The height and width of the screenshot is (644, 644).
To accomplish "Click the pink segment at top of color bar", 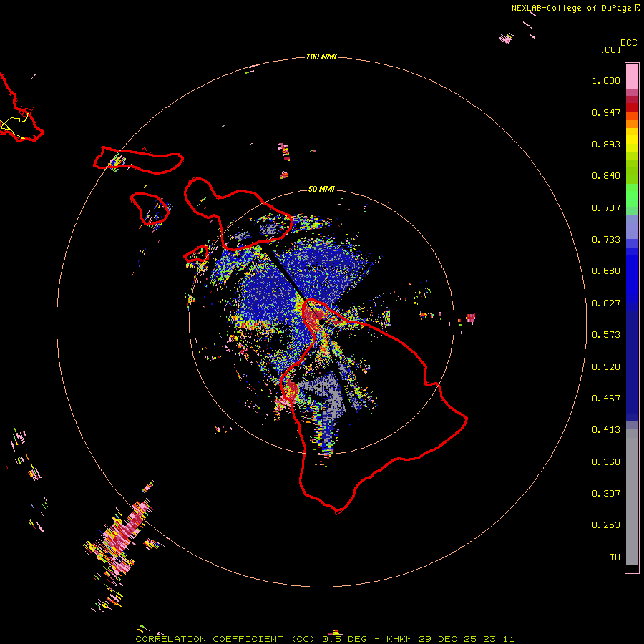I will 632,77.
